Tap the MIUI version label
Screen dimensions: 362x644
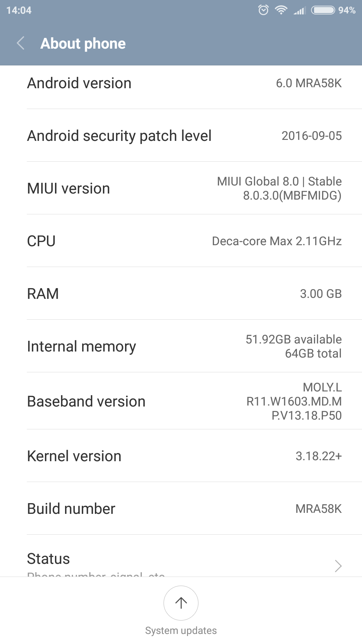click(x=68, y=189)
